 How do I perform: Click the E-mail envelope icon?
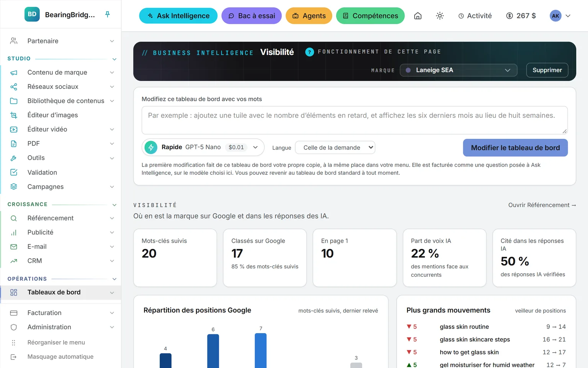coord(14,246)
